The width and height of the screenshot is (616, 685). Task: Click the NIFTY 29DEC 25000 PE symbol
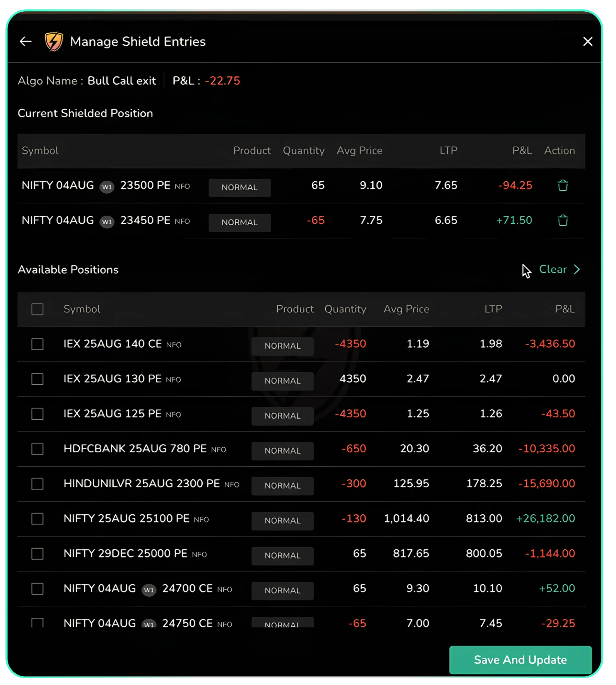click(126, 553)
